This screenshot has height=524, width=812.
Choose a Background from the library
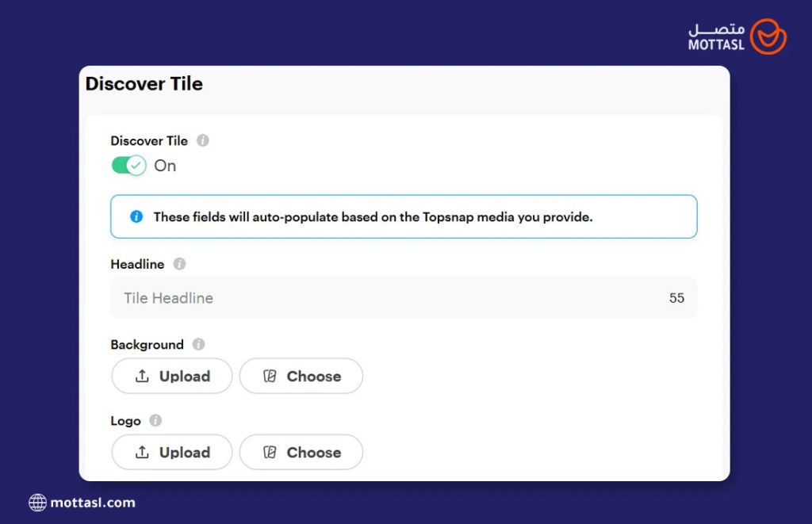(x=301, y=377)
